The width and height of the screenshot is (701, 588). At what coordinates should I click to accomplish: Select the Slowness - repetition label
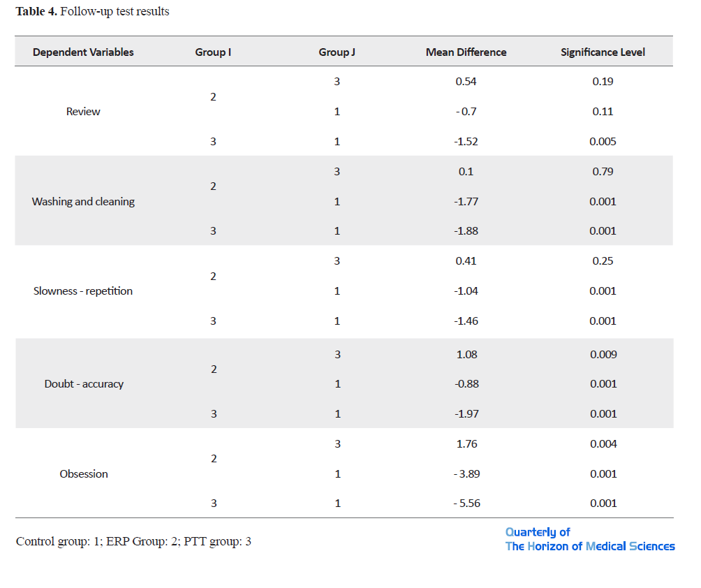[83, 291]
